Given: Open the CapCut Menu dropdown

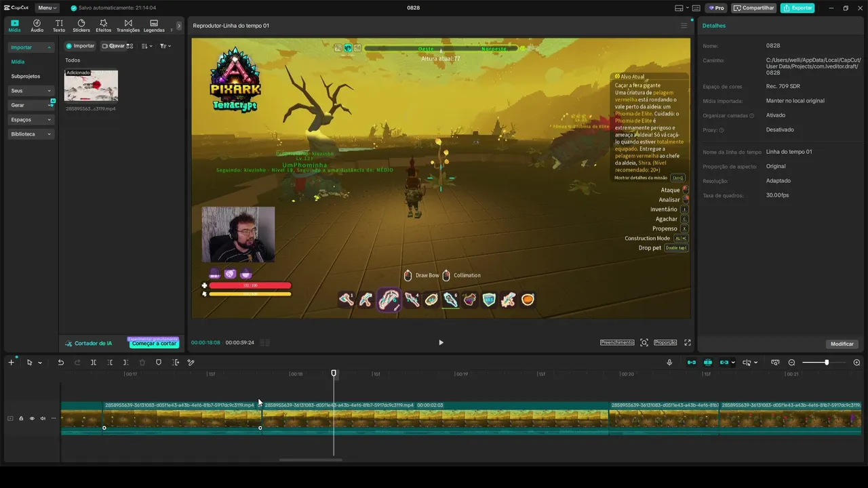Looking at the screenshot, I should (x=47, y=8).
